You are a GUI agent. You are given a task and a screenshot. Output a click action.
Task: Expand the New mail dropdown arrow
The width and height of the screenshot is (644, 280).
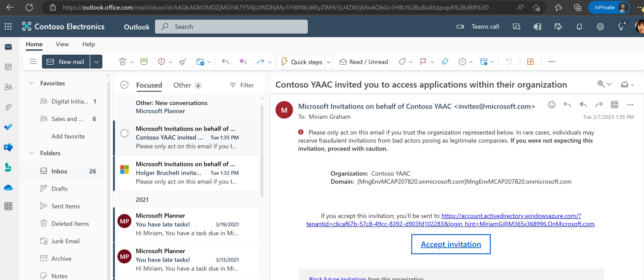click(96, 62)
